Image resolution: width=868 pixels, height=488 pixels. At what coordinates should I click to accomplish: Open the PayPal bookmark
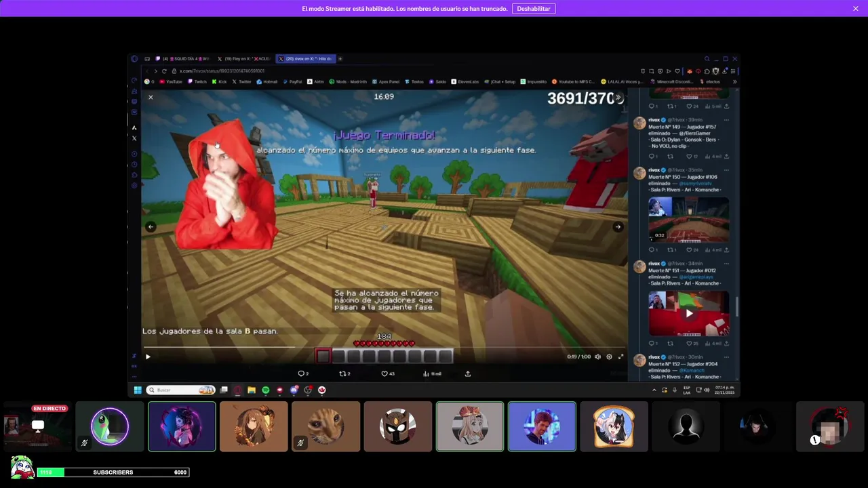tap(292, 82)
